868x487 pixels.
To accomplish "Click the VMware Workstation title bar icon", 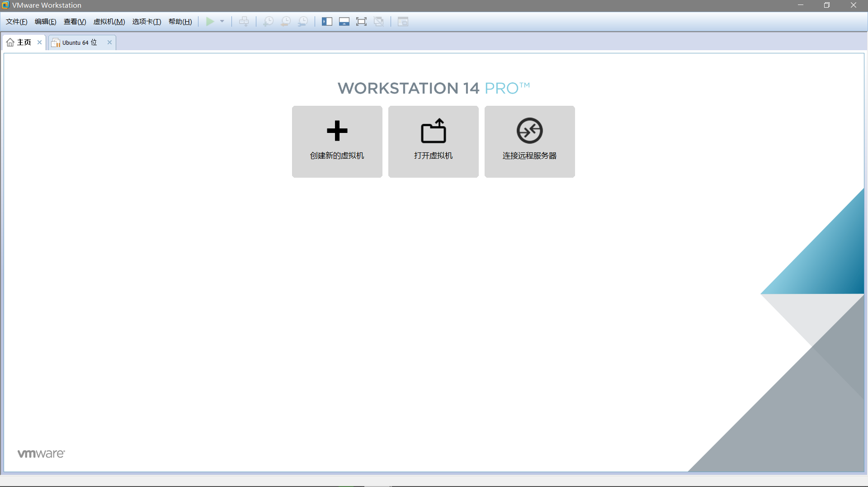I will pos(5,5).
